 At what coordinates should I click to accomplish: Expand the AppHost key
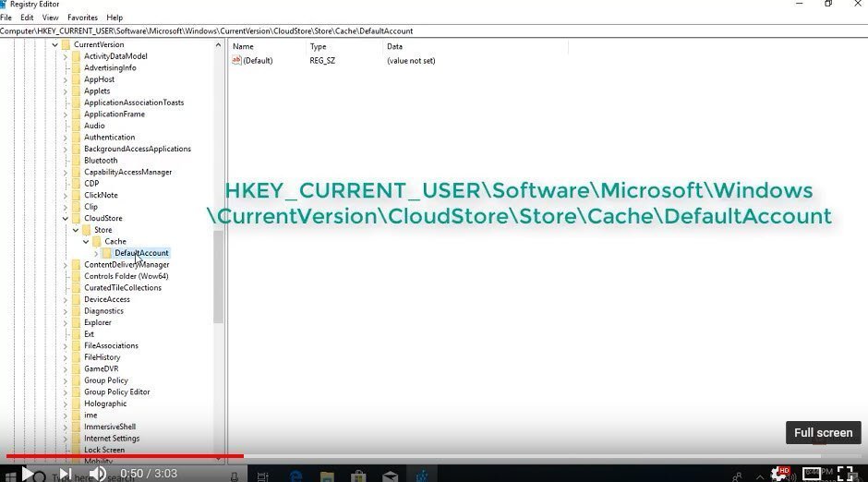point(66,79)
